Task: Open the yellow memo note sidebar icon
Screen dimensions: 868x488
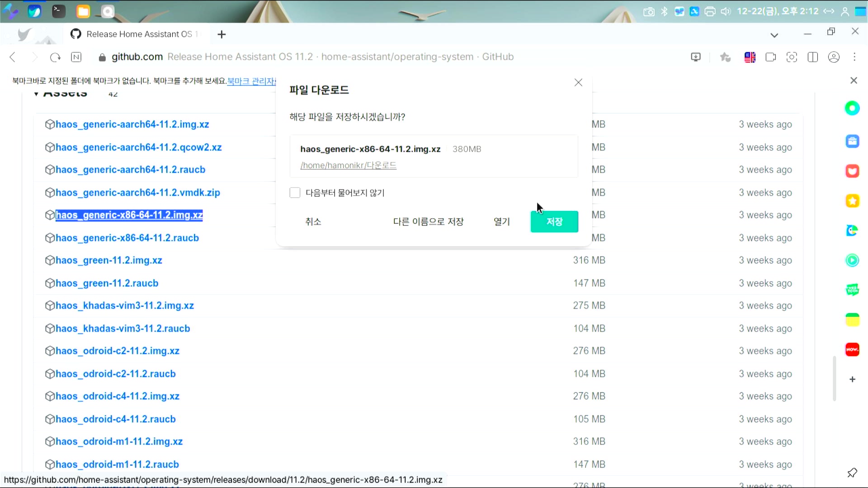Action: [x=852, y=320]
